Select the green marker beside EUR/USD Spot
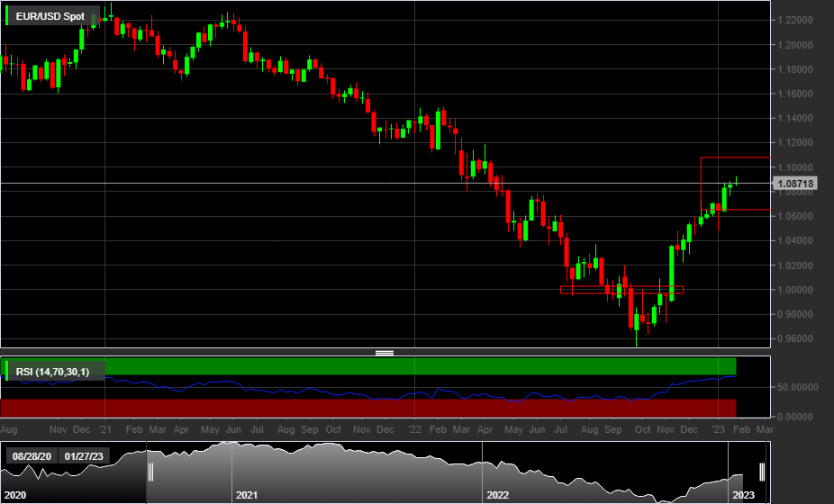Viewport: 834px width, 504px height. (x=7, y=16)
